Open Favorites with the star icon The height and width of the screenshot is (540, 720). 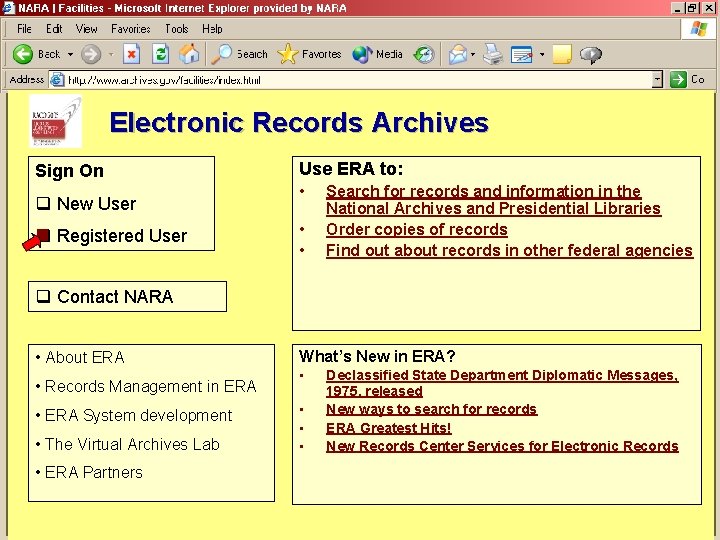click(x=287, y=54)
